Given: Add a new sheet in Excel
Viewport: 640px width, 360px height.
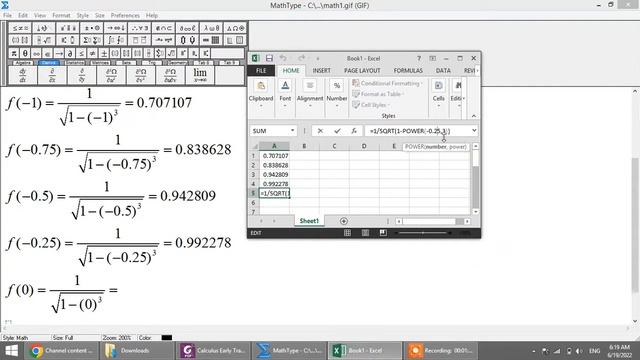Looking at the screenshot, I should pyautogui.click(x=344, y=221).
